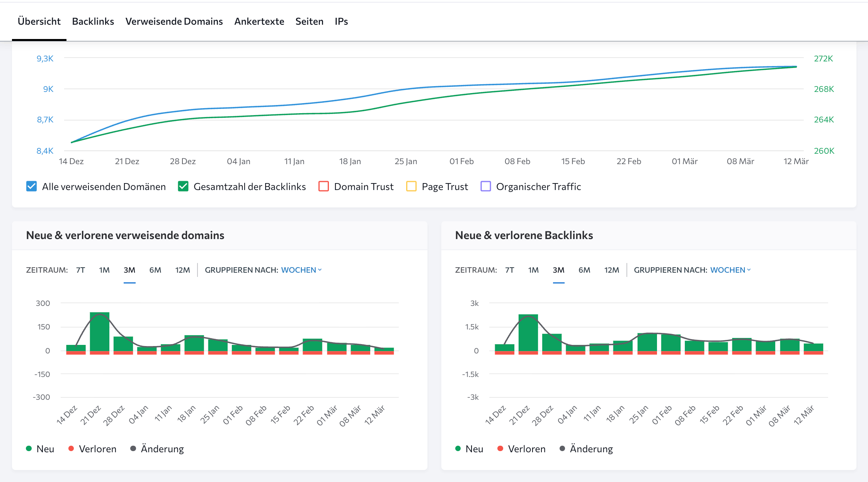The height and width of the screenshot is (482, 868).
Task: Switch Backlinks chart to 1M timeframe
Action: click(x=533, y=270)
